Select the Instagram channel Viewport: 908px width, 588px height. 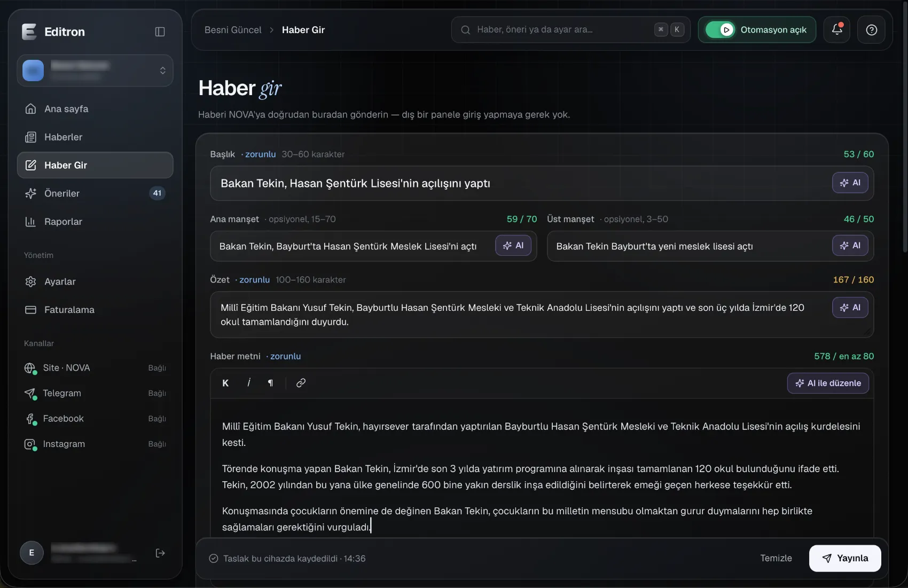coord(95,444)
